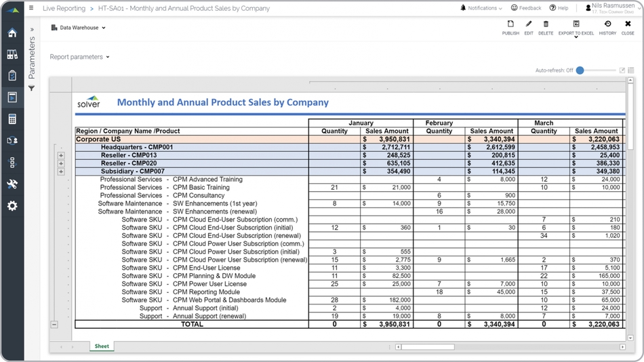The width and height of the screenshot is (644, 362).
Task: Click the Home icon in the sidebar
Action: click(12, 33)
